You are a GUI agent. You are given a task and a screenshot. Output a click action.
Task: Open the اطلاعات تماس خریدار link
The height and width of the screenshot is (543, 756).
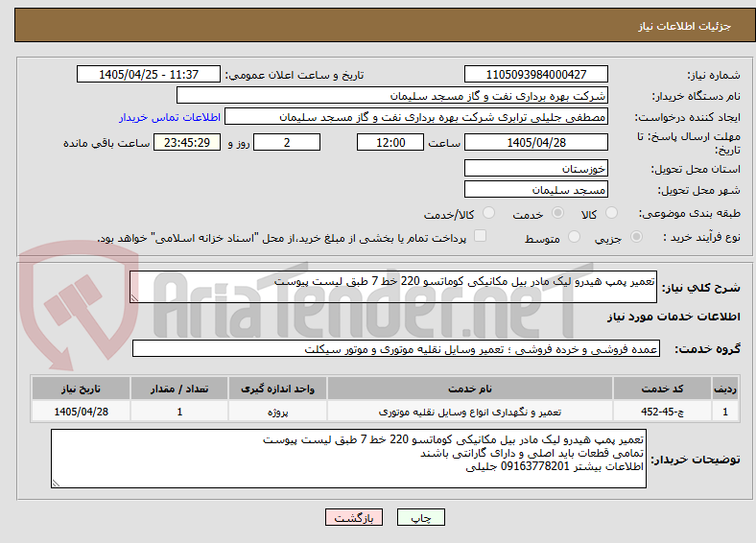pos(170,117)
